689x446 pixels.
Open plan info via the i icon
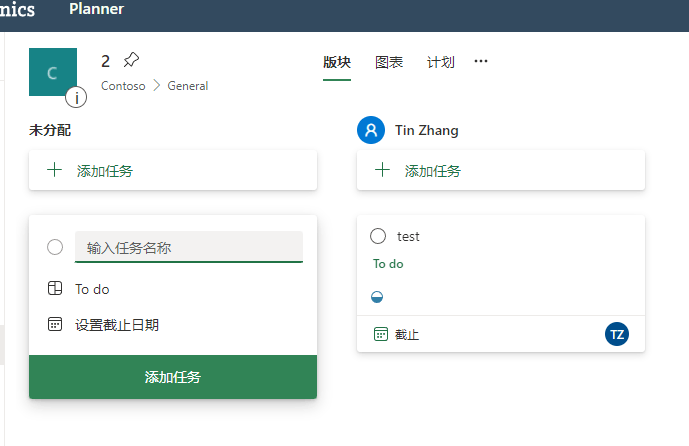coord(76,98)
